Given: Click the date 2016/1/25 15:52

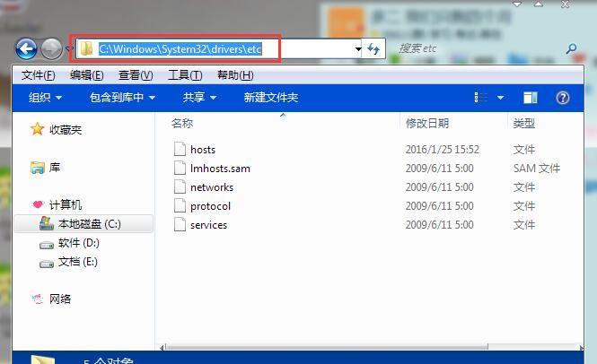Looking at the screenshot, I should [442, 150].
